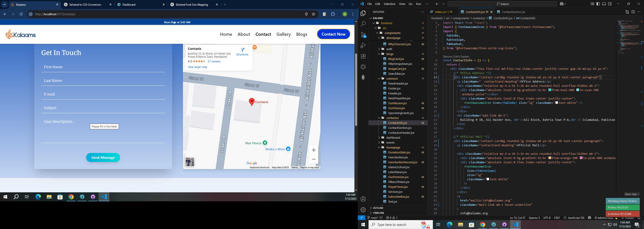Click the to-pink-400 color swatch in code

click(581, 158)
